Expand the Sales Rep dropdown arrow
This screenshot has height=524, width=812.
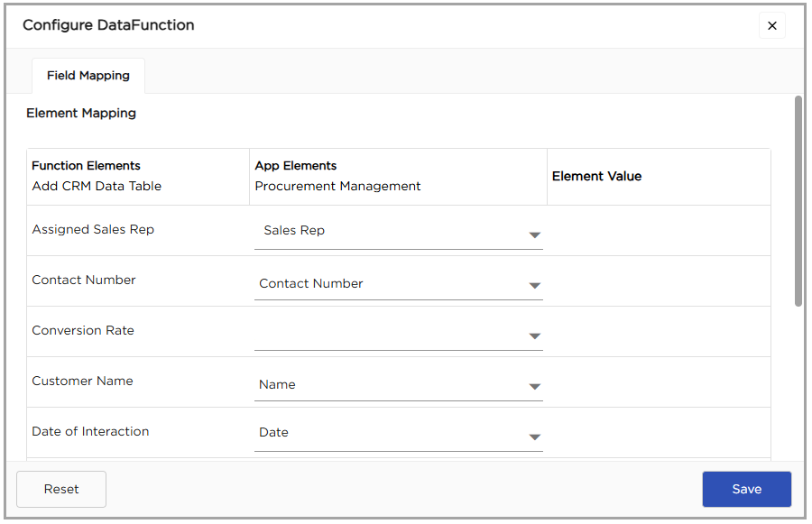pyautogui.click(x=534, y=235)
